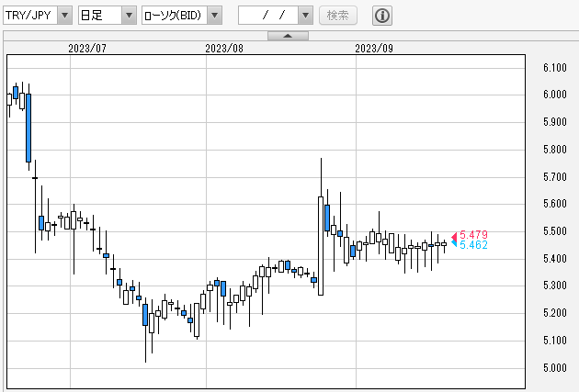Click the 6.100 price axis label

(x=555, y=68)
